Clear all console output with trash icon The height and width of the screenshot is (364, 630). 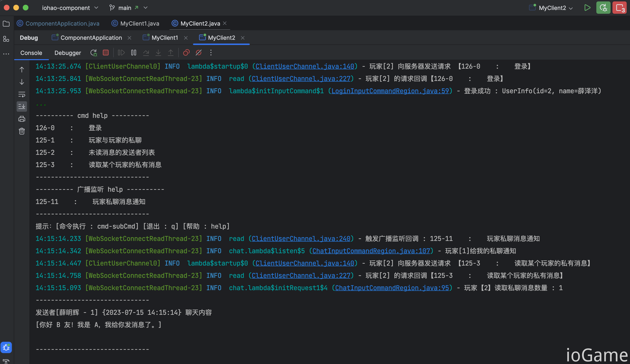click(x=22, y=131)
